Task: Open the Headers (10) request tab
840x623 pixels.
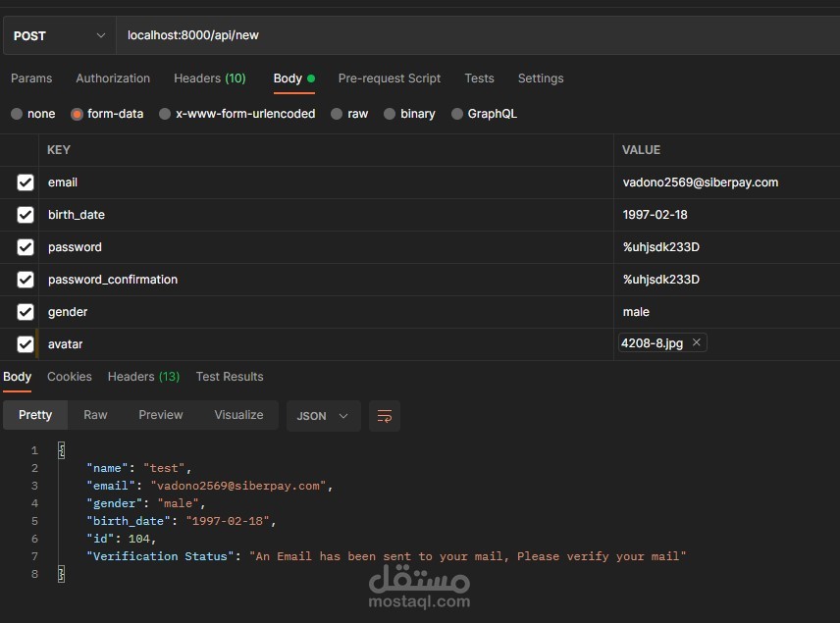Action: tap(209, 78)
